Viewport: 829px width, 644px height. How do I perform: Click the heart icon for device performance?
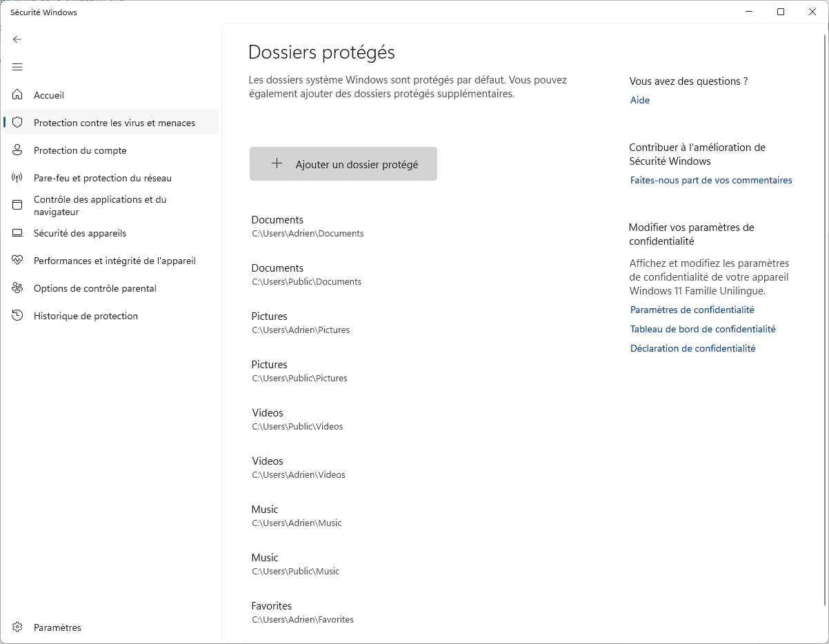17,261
